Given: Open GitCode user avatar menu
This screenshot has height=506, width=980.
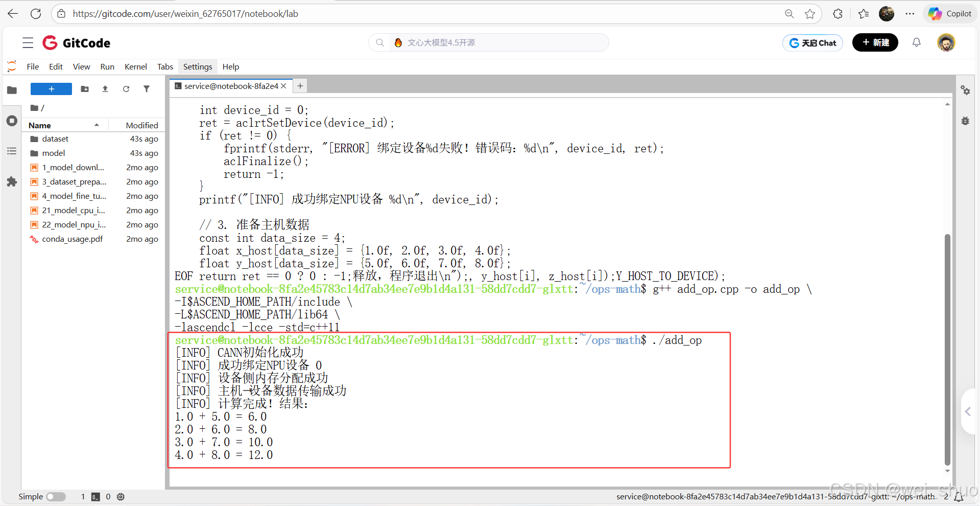Looking at the screenshot, I should coord(946,42).
